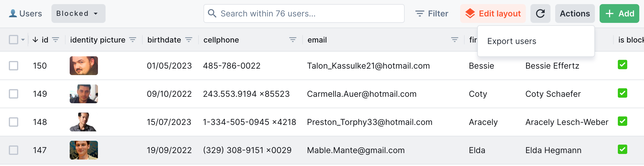Expand the select-all checkbox dropdown arrow
Screen dimensions: 644x166
coord(23,40)
